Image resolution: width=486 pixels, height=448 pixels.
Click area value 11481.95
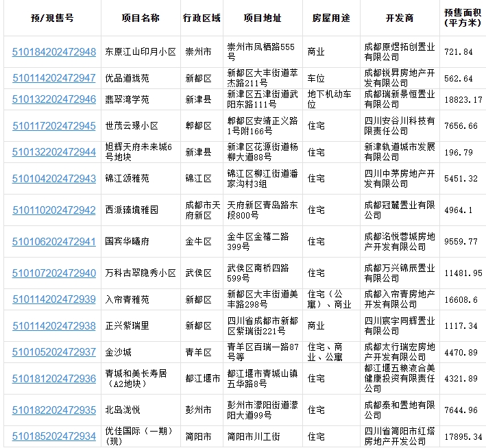pyautogui.click(x=463, y=273)
